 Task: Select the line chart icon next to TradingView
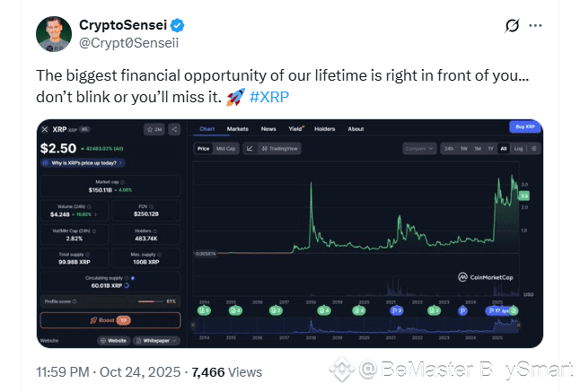(249, 148)
